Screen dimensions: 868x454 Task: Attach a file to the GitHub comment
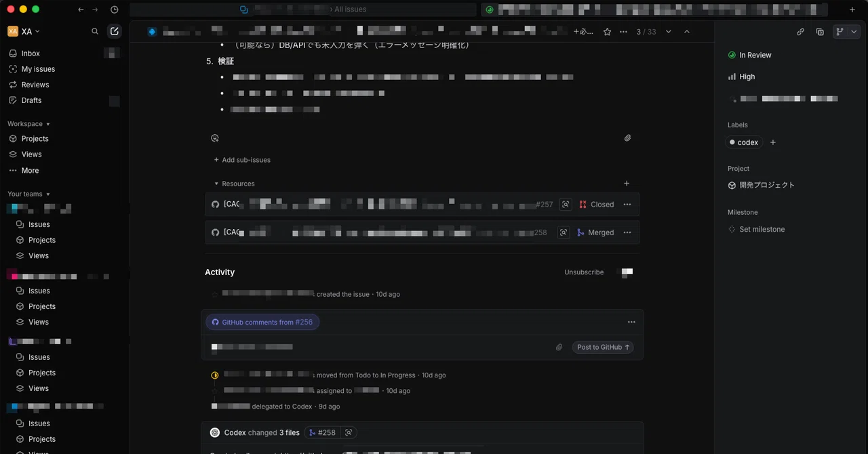(x=559, y=347)
